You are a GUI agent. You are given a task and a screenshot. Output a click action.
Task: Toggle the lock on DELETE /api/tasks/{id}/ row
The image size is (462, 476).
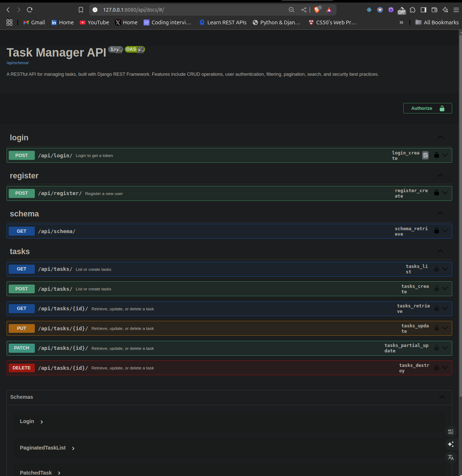pos(437,367)
